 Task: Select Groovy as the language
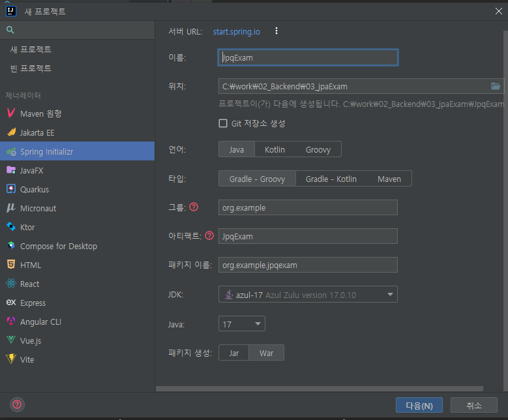[x=318, y=149]
